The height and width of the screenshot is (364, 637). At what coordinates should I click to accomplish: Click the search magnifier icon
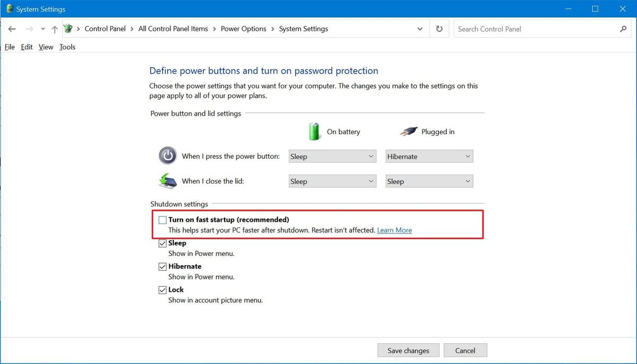[x=623, y=29]
